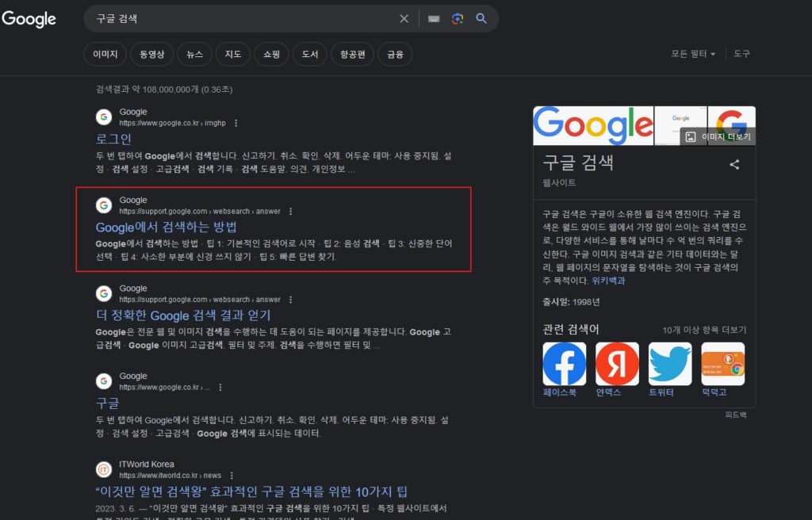
Task: Switch to the 도서 filter tab
Action: click(310, 54)
